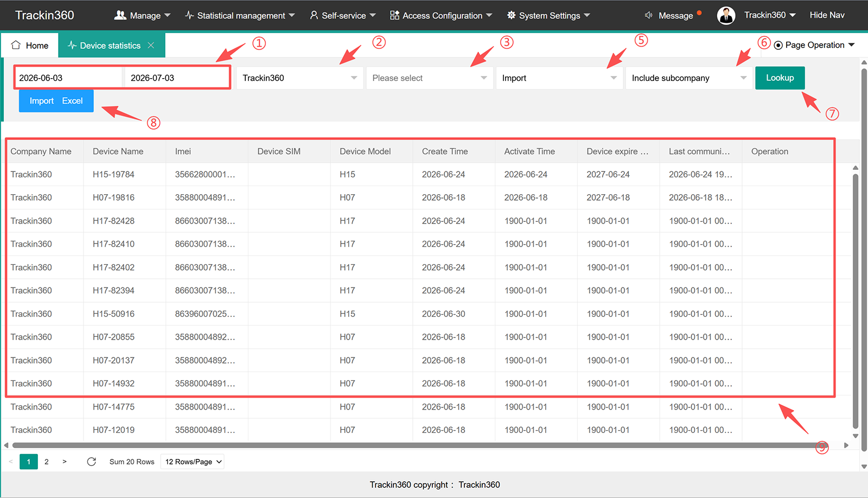Switch to the Home tab
This screenshot has width=868, height=498.
coord(30,45)
